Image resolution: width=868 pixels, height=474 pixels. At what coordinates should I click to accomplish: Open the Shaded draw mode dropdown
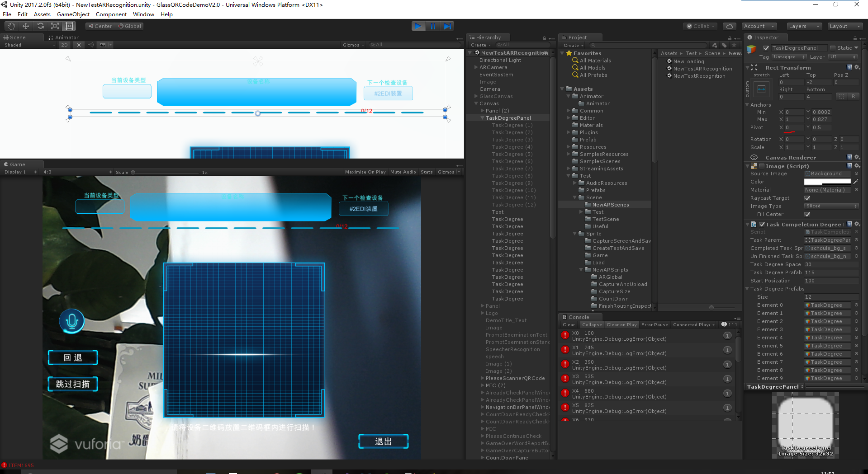point(29,45)
